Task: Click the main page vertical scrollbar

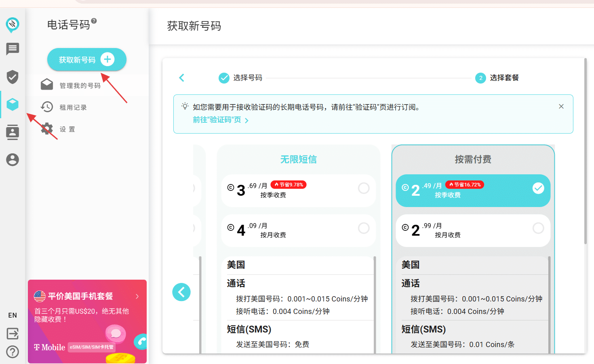Action: [x=585, y=151]
